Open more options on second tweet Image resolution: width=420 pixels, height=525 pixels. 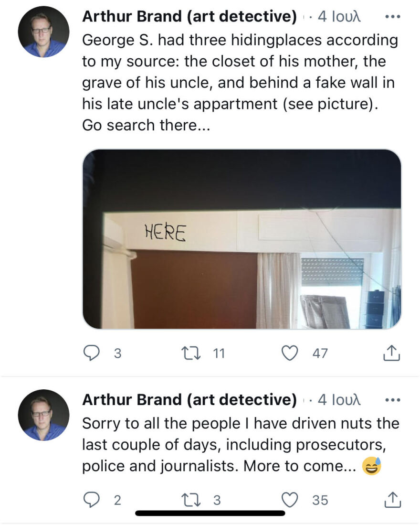click(x=392, y=400)
